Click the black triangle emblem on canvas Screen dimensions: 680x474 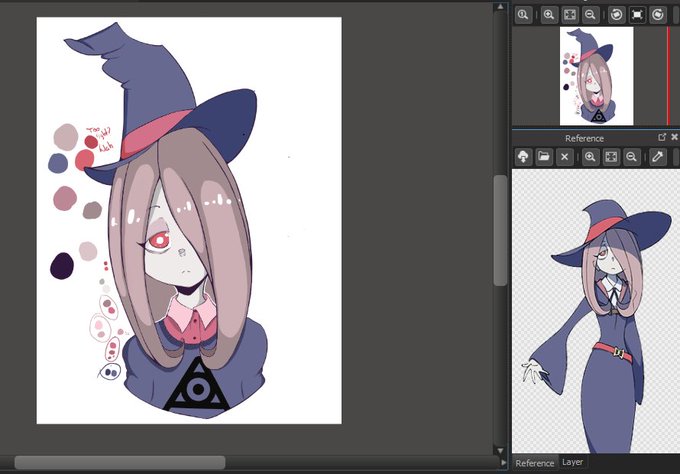click(197, 385)
